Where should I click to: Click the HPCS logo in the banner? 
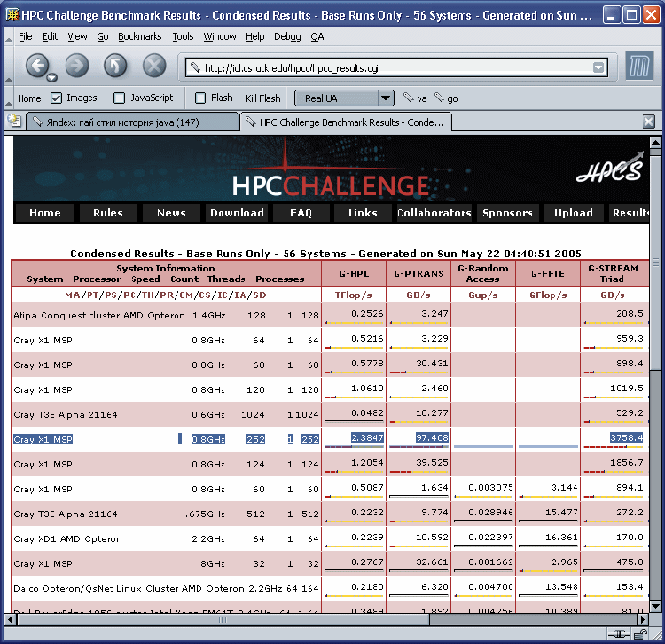[610, 169]
